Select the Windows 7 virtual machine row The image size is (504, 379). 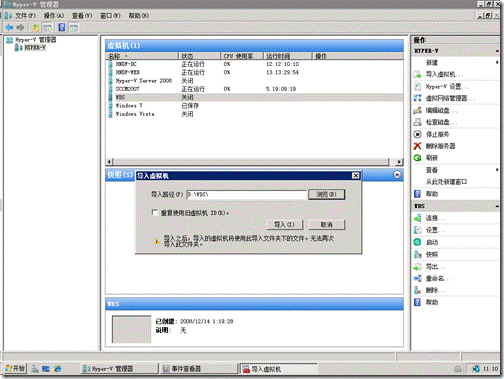[x=255, y=106]
